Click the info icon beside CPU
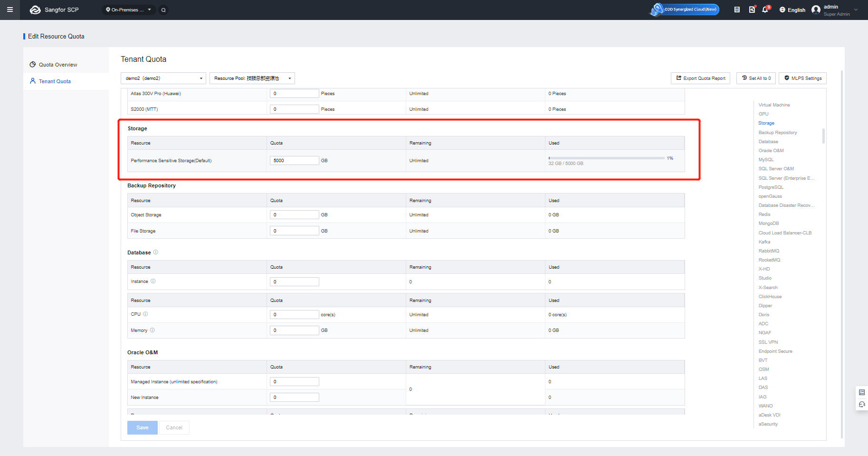 tap(145, 314)
